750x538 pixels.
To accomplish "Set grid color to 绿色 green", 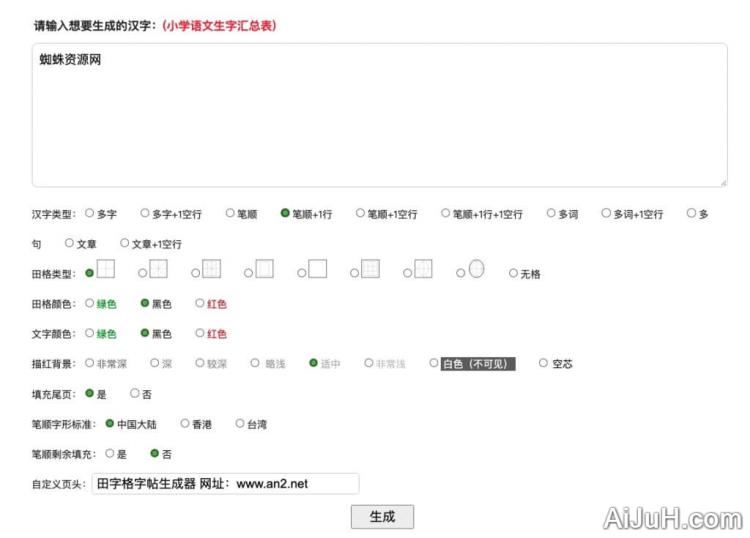I will [90, 304].
